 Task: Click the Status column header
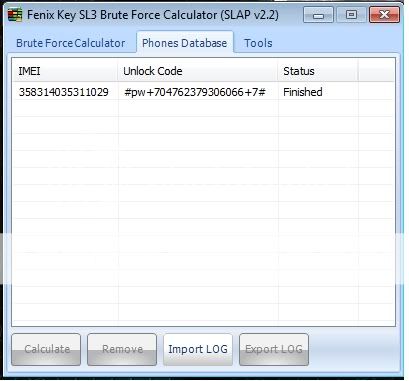[x=318, y=71]
